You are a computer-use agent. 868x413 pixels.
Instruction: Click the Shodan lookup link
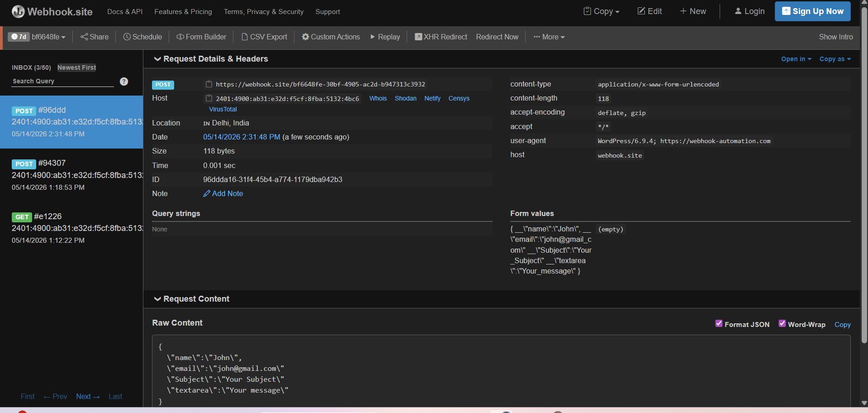click(406, 98)
